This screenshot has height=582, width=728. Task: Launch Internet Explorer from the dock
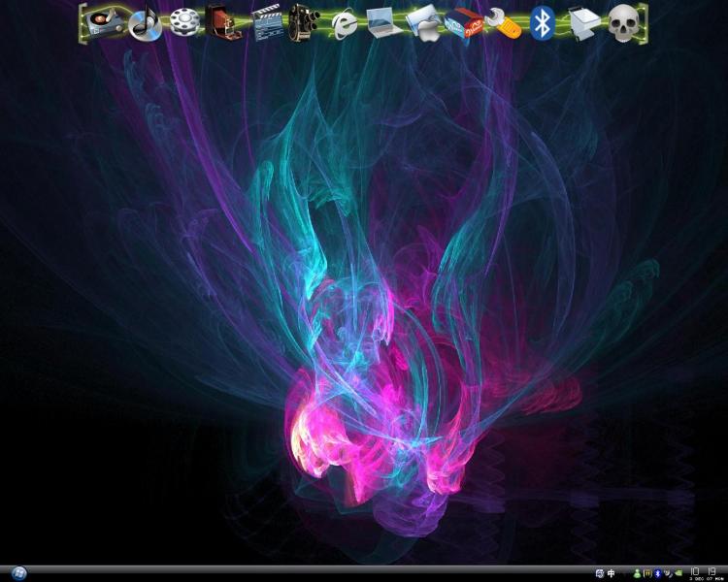pyautogui.click(x=344, y=24)
